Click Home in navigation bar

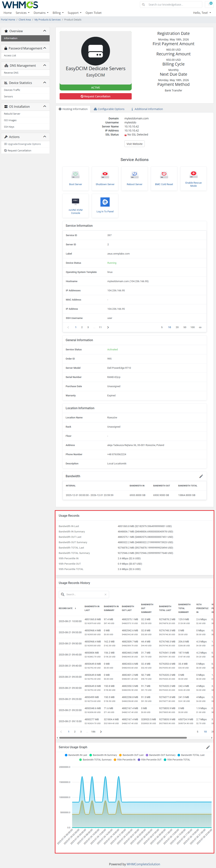pos(7,13)
